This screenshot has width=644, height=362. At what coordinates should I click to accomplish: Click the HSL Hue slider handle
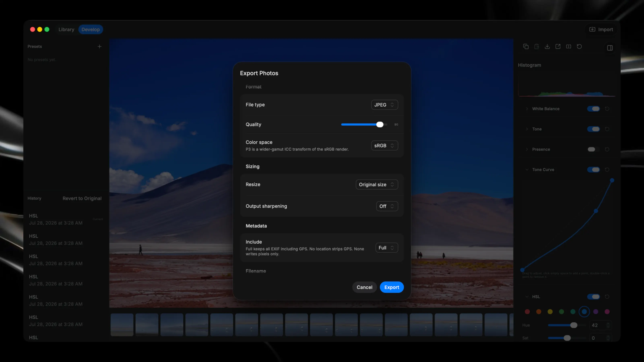click(x=574, y=325)
